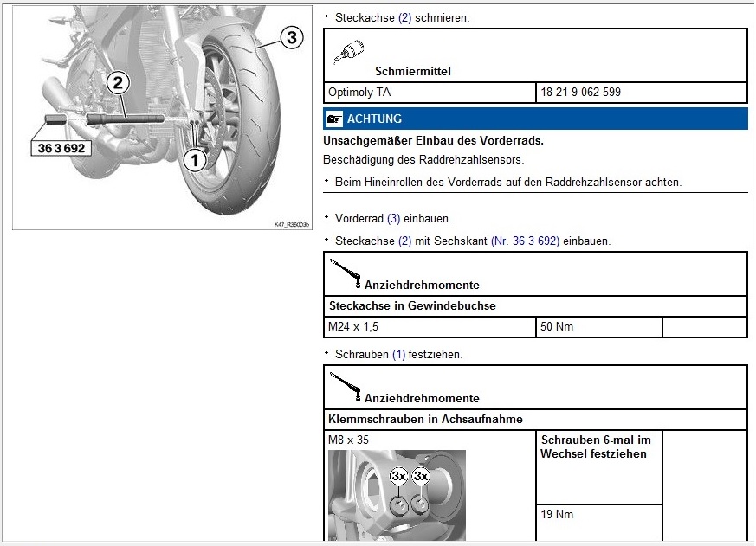The width and height of the screenshot is (756, 546).
Task: Click the torque wrench icon above Klemmschrauben table
Action: (346, 388)
